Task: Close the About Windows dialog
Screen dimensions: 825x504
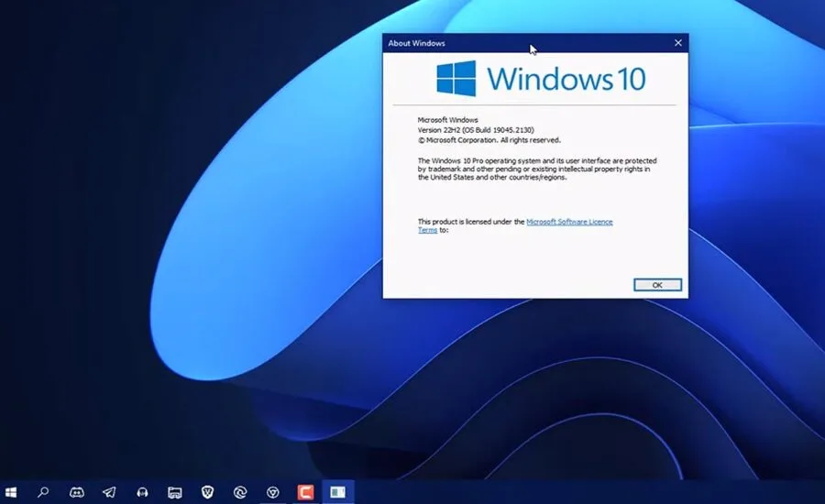Action: [677, 43]
